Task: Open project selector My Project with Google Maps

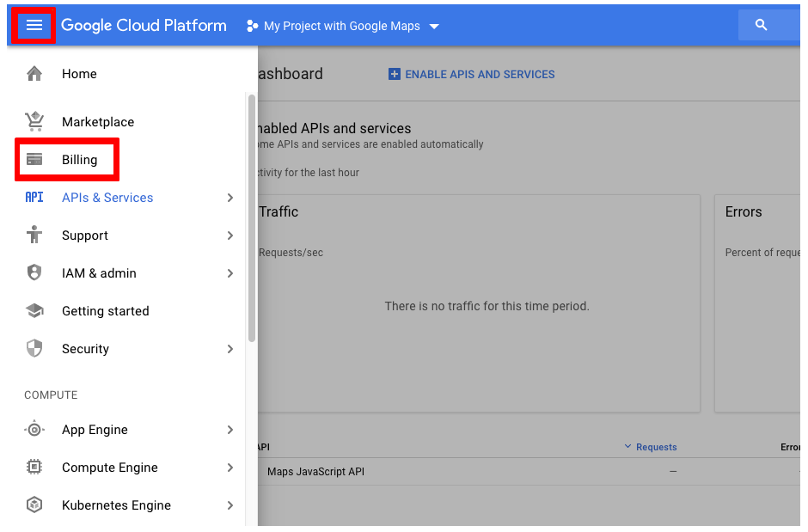Action: click(342, 26)
